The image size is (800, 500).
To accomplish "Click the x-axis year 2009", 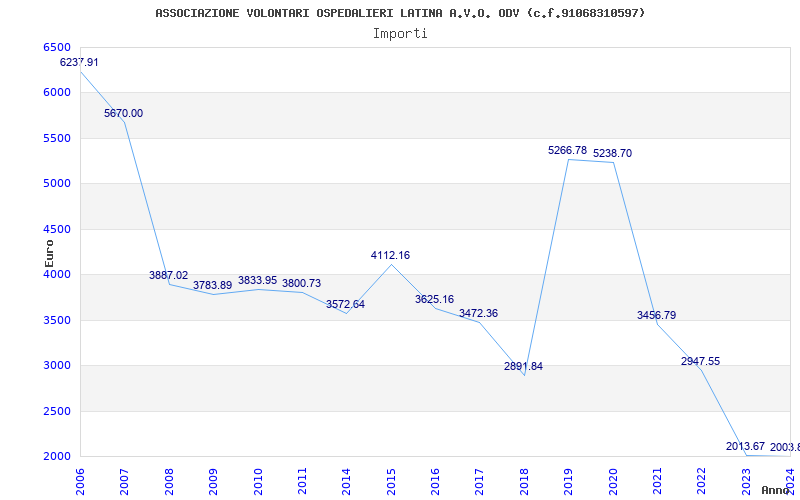I will [213, 481].
